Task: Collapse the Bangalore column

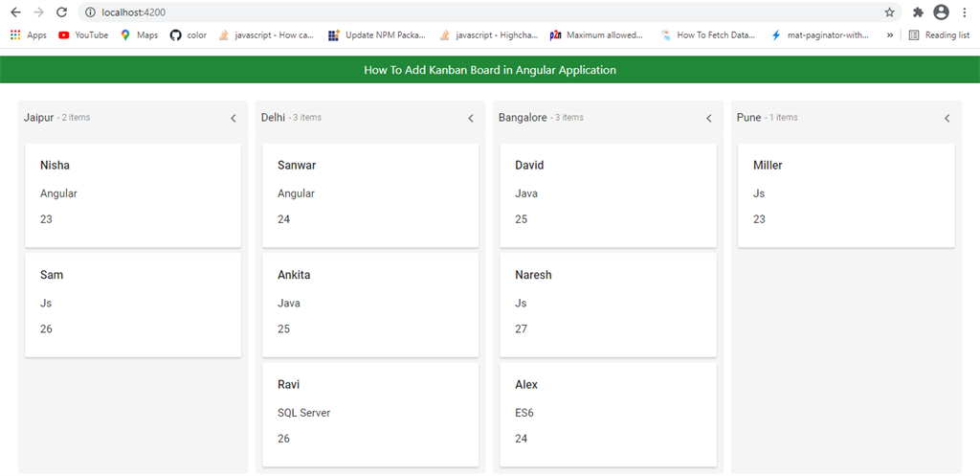Action: pos(709,119)
